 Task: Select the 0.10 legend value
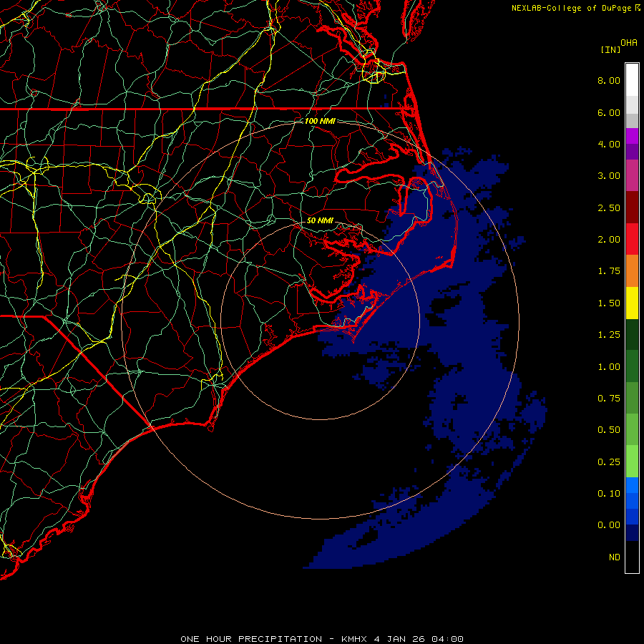coord(609,494)
